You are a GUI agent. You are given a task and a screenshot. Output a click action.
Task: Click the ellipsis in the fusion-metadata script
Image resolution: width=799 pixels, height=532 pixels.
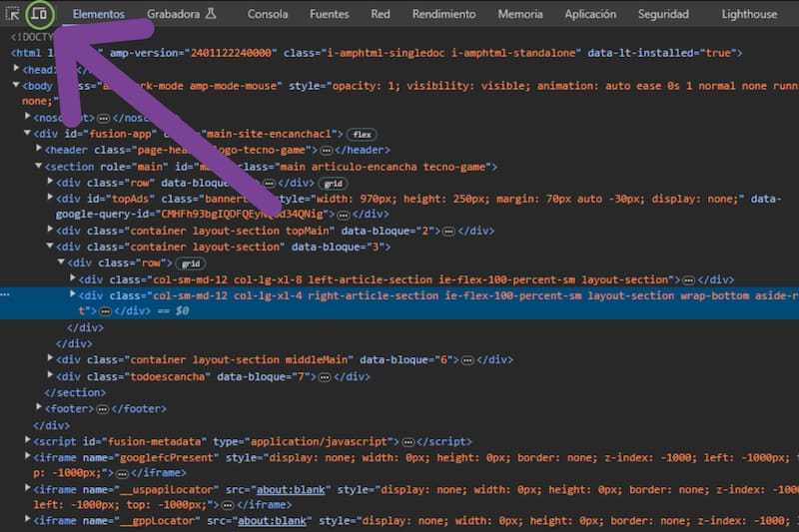click(x=407, y=441)
